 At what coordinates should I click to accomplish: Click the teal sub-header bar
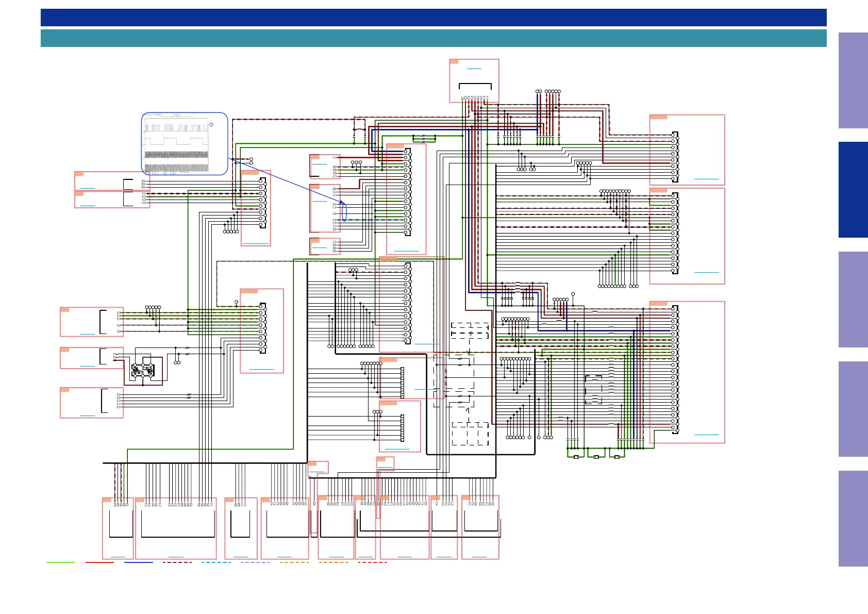[x=433, y=38]
